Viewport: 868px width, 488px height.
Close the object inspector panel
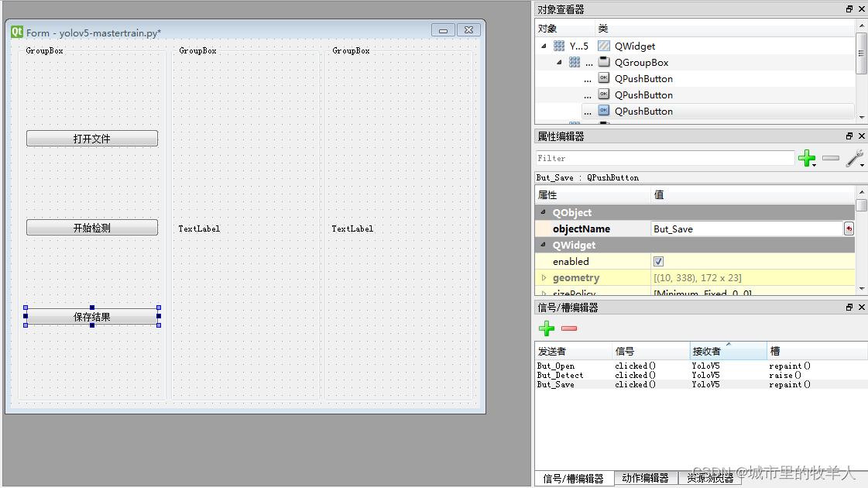(x=861, y=9)
